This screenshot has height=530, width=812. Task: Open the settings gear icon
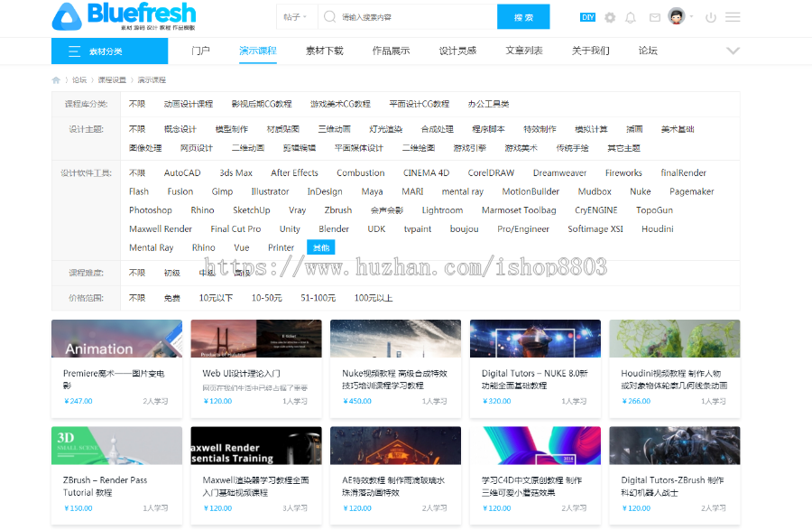click(611, 17)
